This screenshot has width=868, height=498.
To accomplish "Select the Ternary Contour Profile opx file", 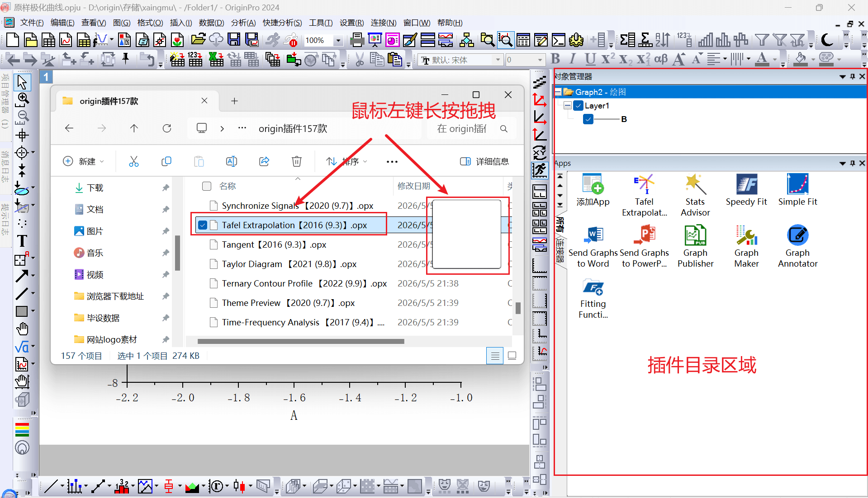I will click(304, 283).
